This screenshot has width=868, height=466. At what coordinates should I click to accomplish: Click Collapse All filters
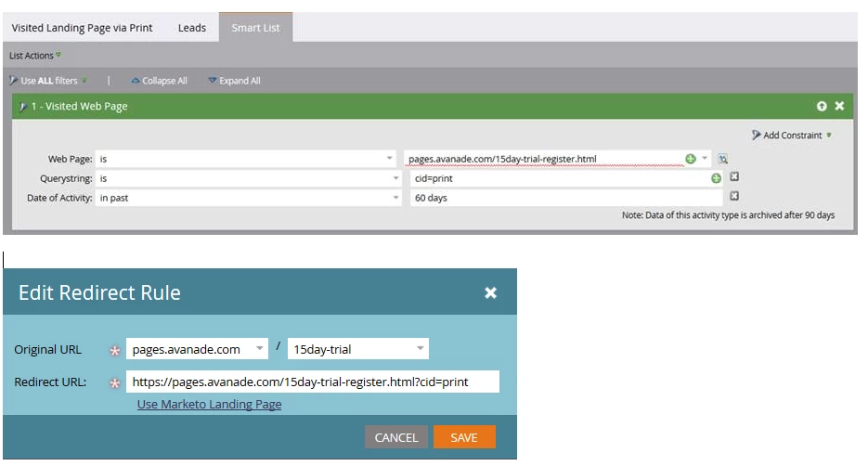click(160, 81)
